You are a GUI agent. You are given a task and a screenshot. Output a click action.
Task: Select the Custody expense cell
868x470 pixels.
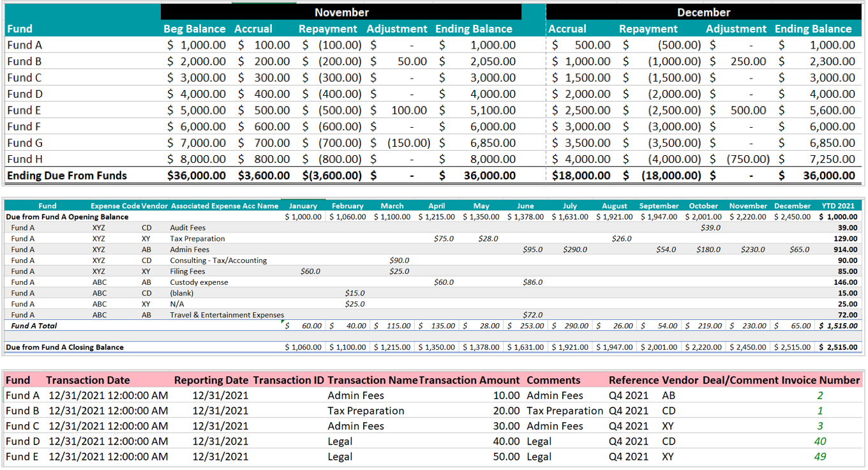[x=198, y=282]
